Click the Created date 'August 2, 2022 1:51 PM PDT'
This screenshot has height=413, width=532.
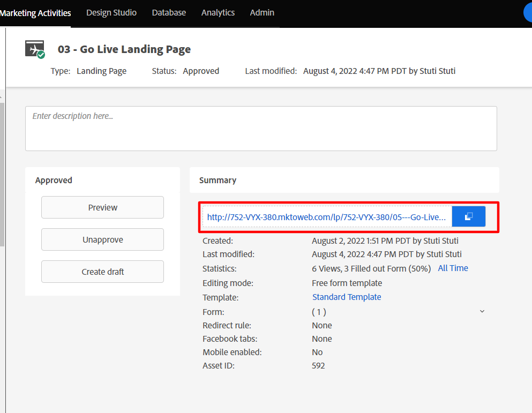coord(361,241)
